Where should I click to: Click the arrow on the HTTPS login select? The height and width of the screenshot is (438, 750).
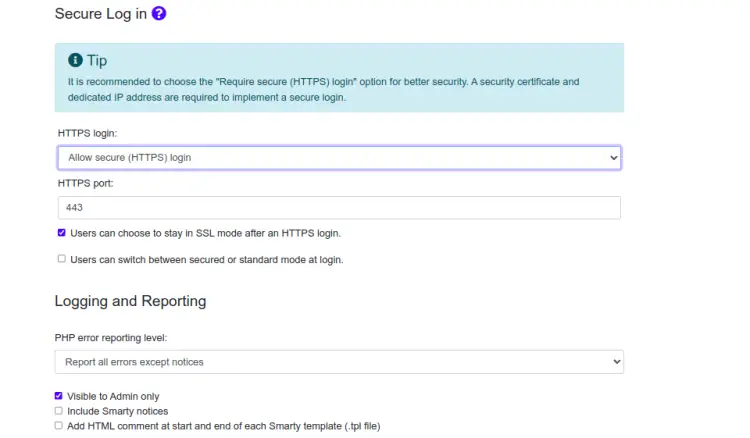[614, 158]
